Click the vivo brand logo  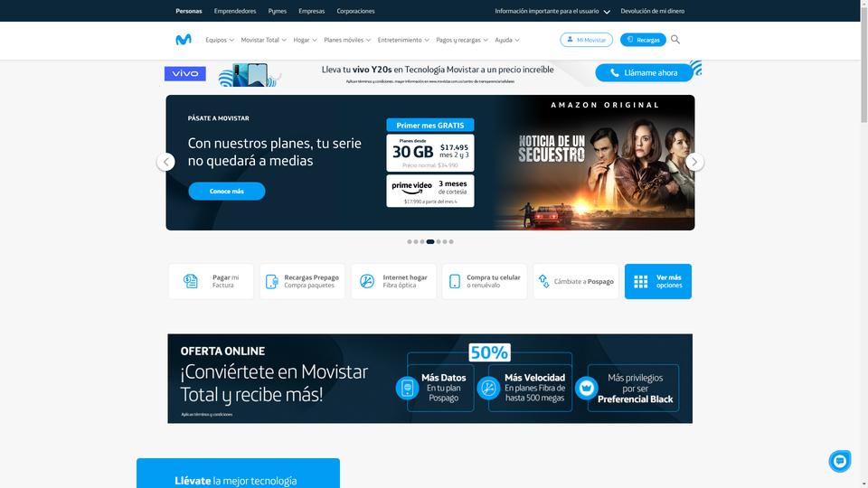coord(184,73)
